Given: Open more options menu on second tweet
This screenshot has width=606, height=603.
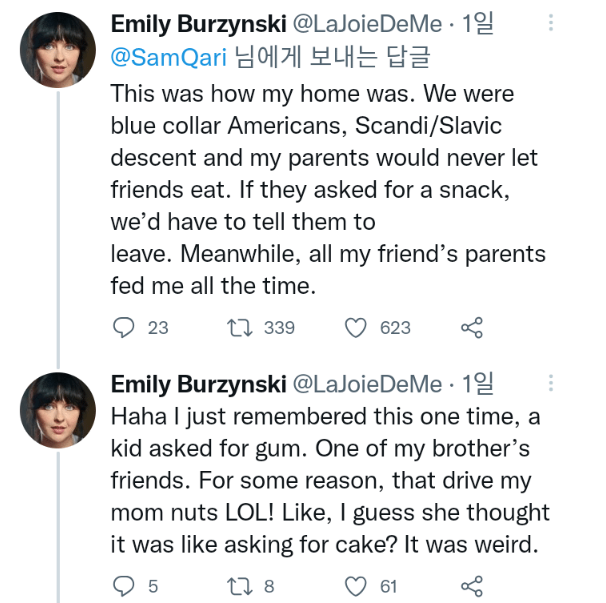Looking at the screenshot, I should coord(551,384).
